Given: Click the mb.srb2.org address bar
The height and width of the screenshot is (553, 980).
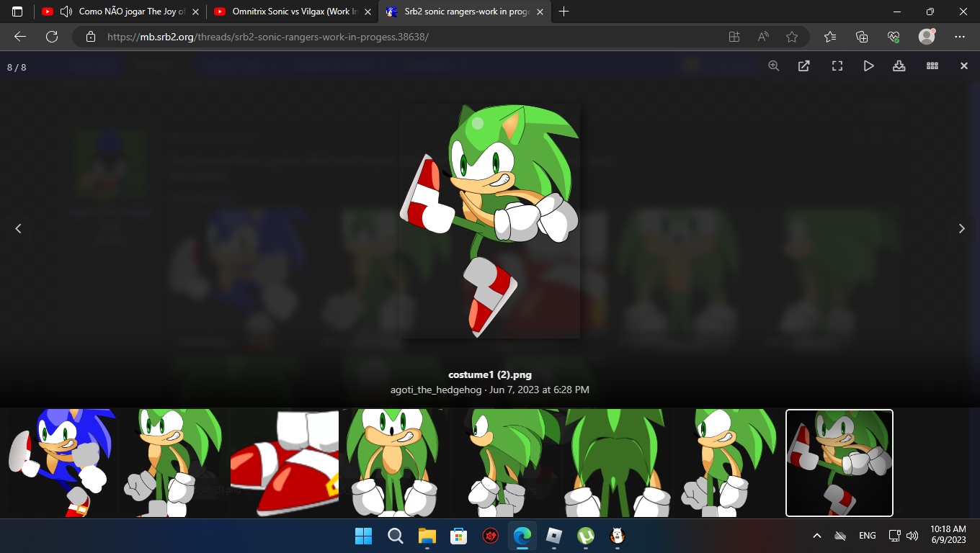Looking at the screenshot, I should tap(404, 37).
